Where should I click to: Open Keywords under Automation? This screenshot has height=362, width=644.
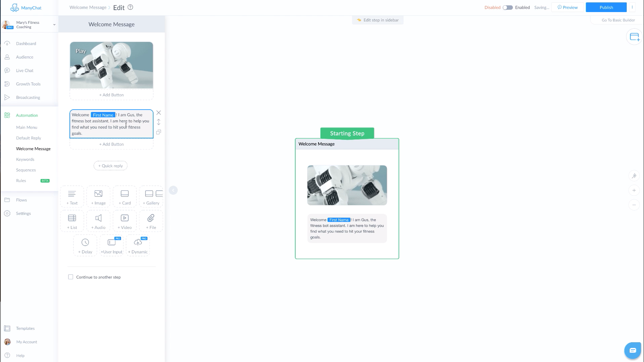[25, 159]
